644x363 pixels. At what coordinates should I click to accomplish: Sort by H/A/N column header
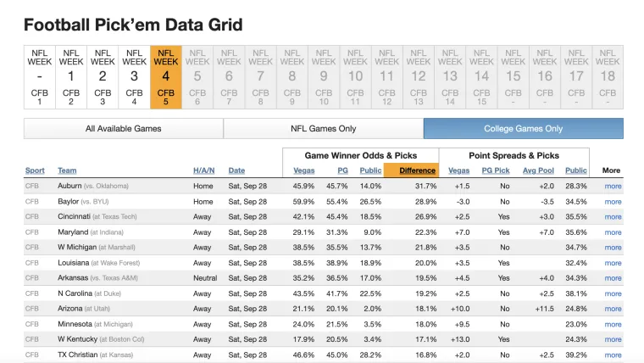point(203,170)
